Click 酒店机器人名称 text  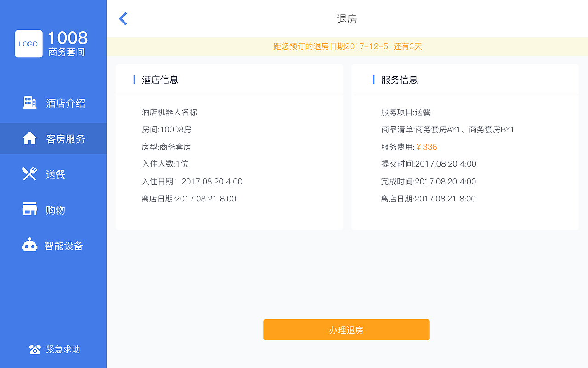[170, 112]
